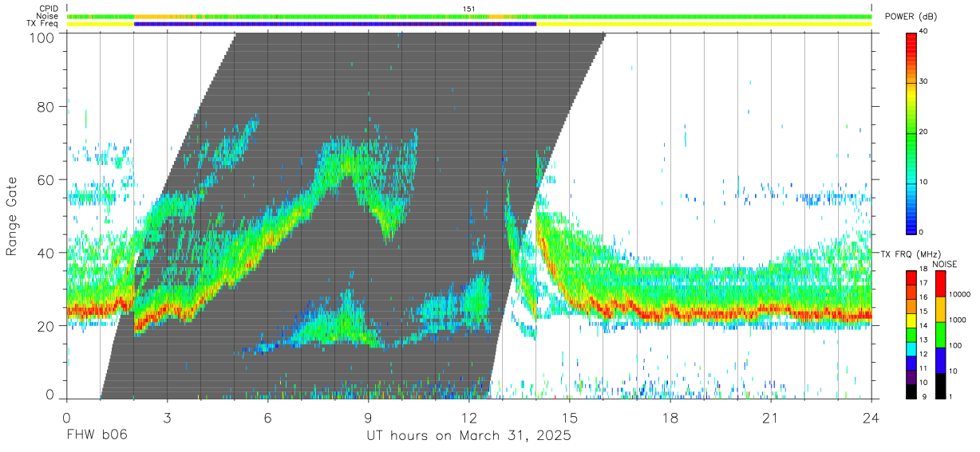This screenshot has height=452, width=980.
Task: Click the power scale value '30'
Action: click(x=924, y=82)
